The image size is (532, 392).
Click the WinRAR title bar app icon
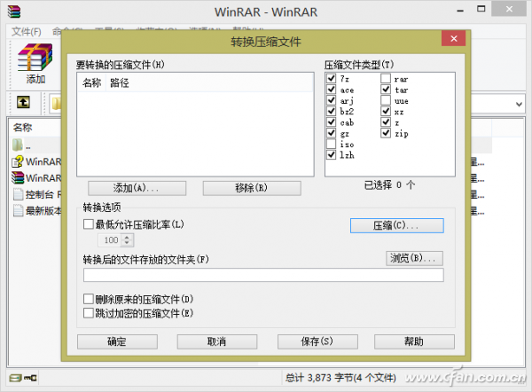click(x=14, y=12)
